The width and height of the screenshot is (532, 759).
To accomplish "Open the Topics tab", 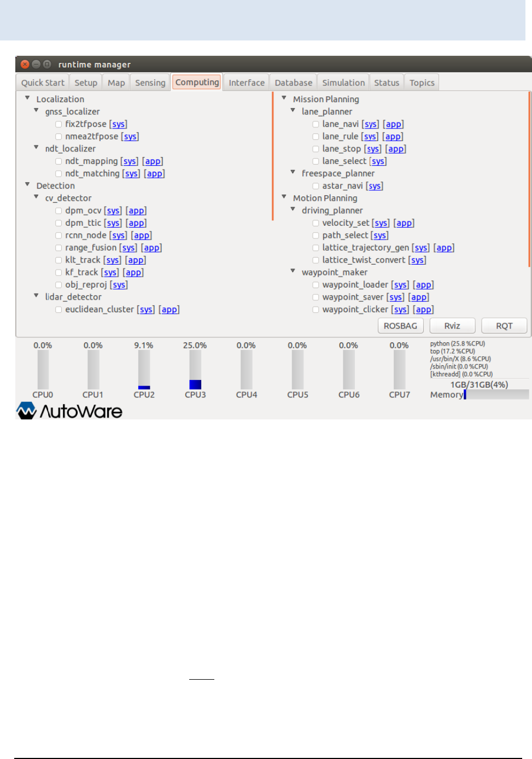I will [421, 82].
